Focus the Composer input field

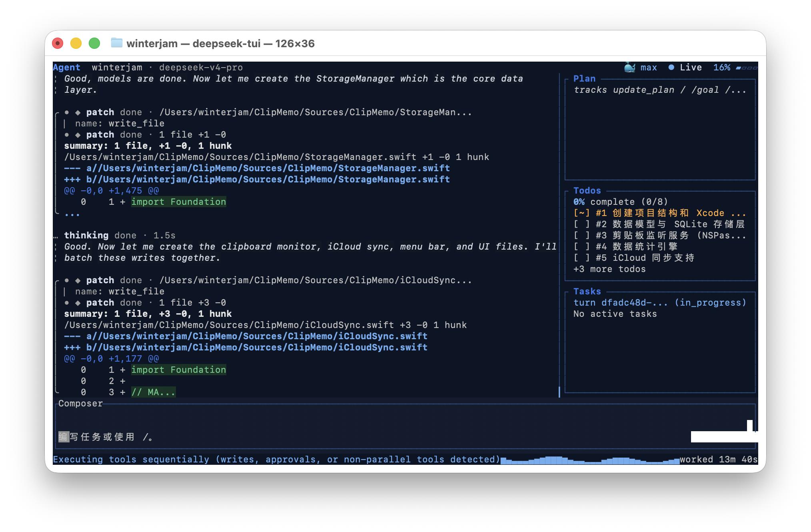(x=405, y=426)
